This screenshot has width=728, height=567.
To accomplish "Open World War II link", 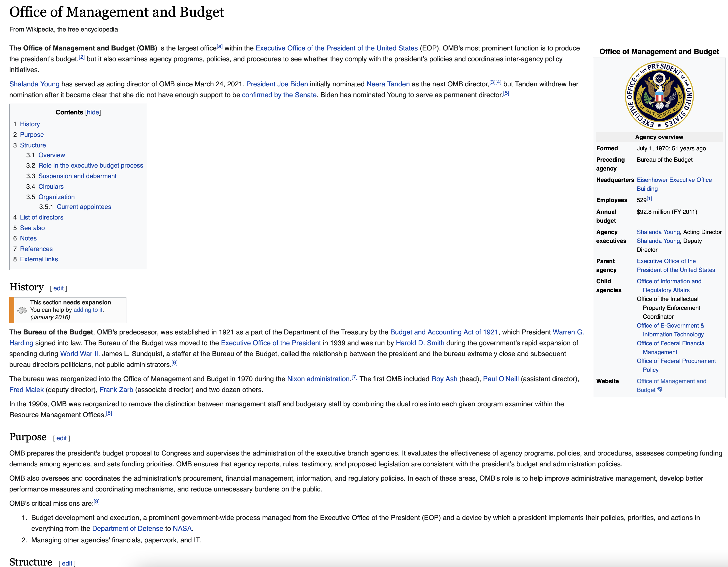I will (79, 354).
